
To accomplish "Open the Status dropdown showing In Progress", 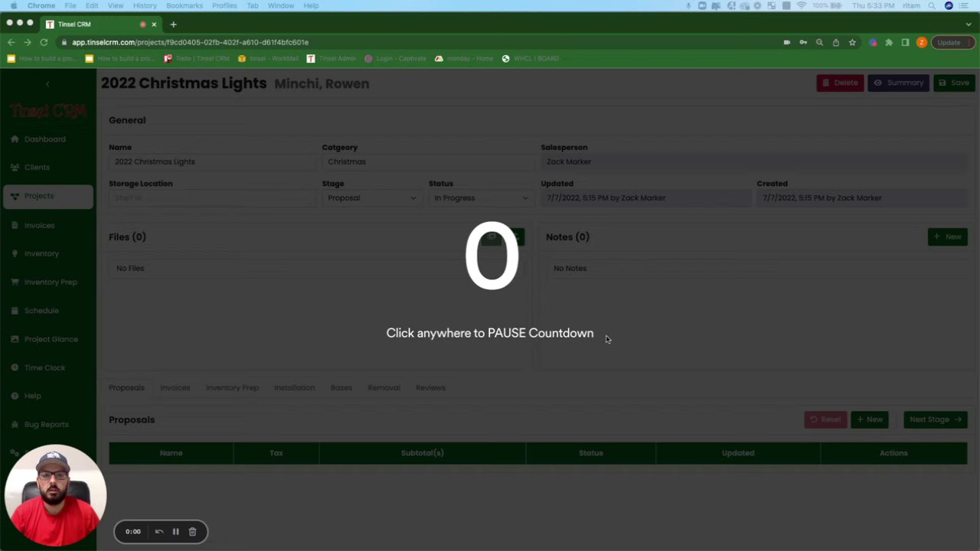I will click(x=480, y=198).
